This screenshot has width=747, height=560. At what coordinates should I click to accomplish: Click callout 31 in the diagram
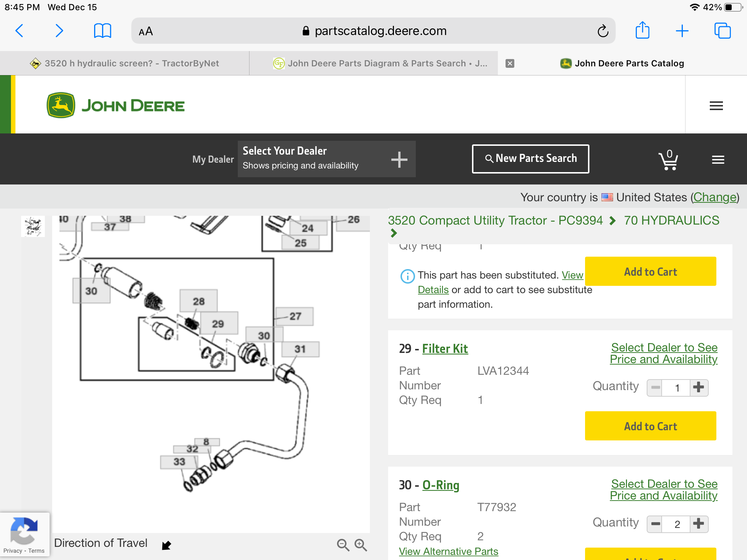pyautogui.click(x=300, y=349)
